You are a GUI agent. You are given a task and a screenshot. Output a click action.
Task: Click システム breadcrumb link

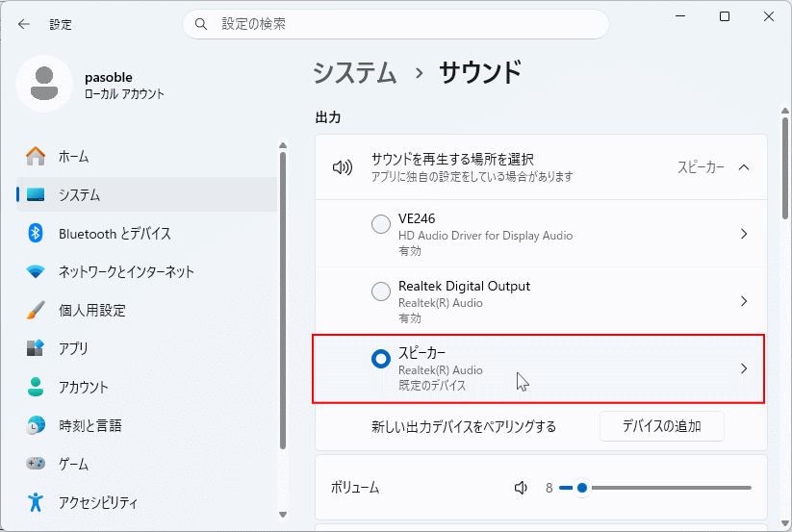click(354, 72)
